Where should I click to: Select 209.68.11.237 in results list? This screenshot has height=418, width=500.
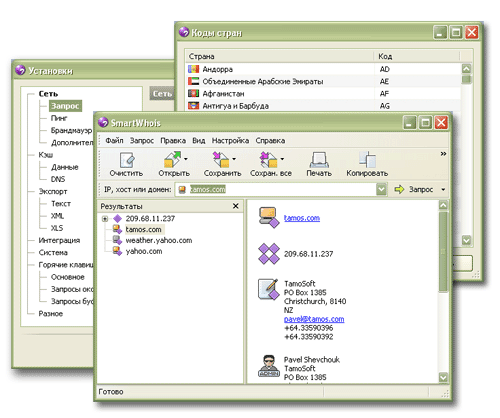[x=150, y=219]
